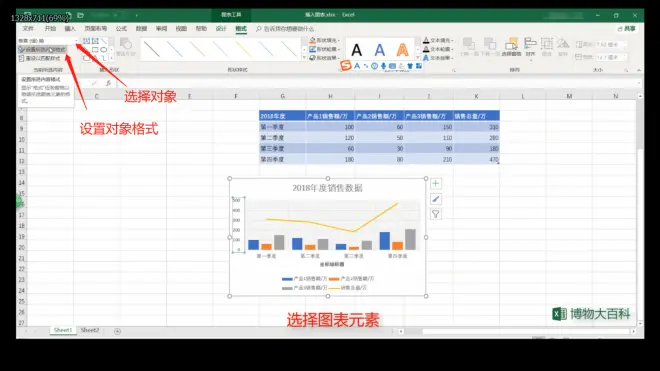Click the Tell me search box
Viewport: 660px width, 371px height.
point(285,29)
